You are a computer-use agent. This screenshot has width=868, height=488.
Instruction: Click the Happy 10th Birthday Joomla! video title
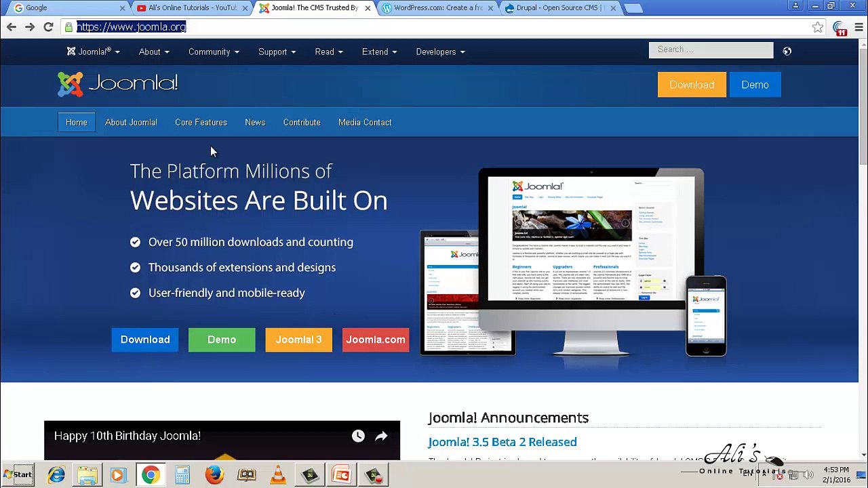[127, 436]
